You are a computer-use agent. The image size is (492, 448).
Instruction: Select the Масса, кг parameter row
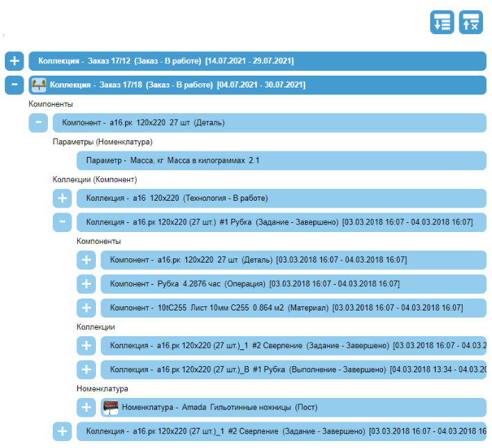[x=278, y=160]
